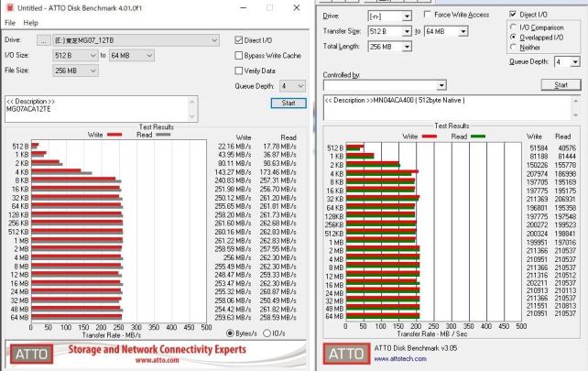Click read value 40576 in right window
The width and height of the screenshot is (588, 371).
[x=567, y=147]
